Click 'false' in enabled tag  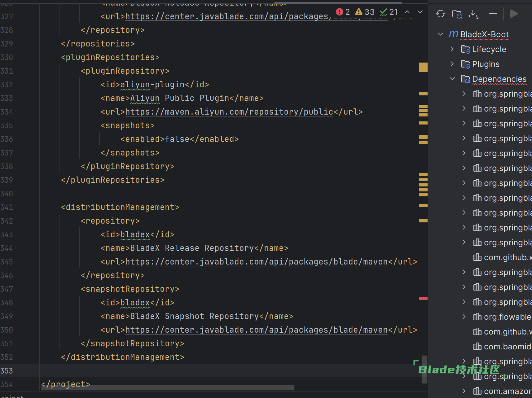177,139
